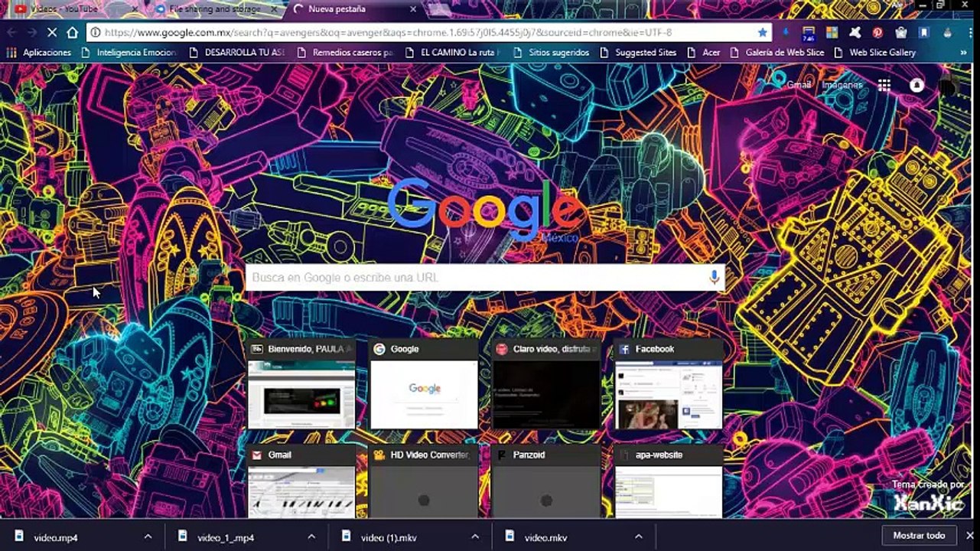Open the Acer bookmark
This screenshot has height=551, width=980.
(704, 53)
